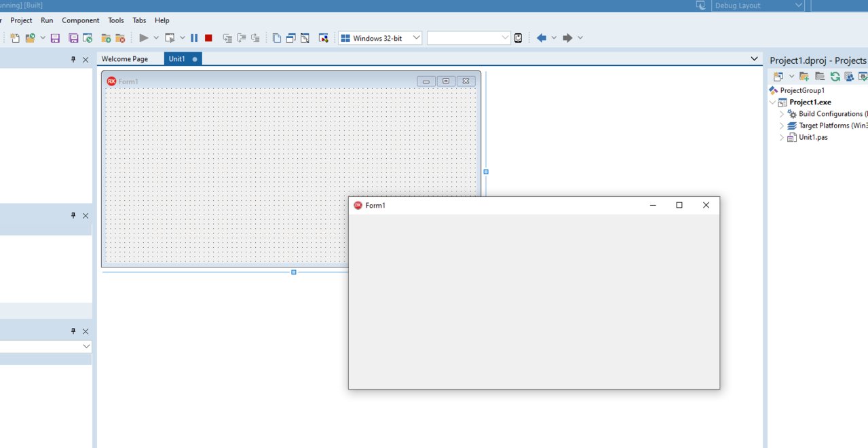Switch to the Welcome Page tab

125,59
